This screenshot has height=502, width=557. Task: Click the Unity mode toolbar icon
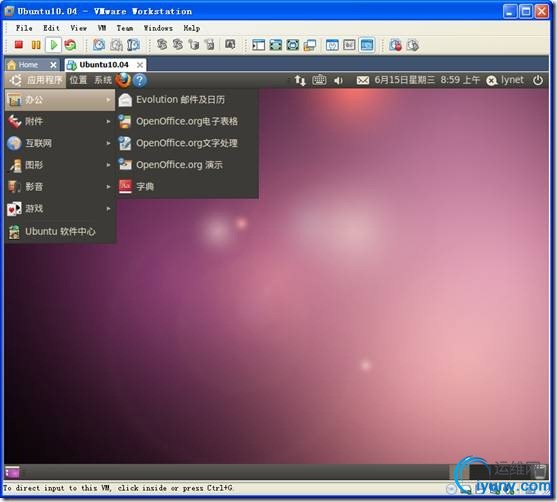tap(310, 45)
